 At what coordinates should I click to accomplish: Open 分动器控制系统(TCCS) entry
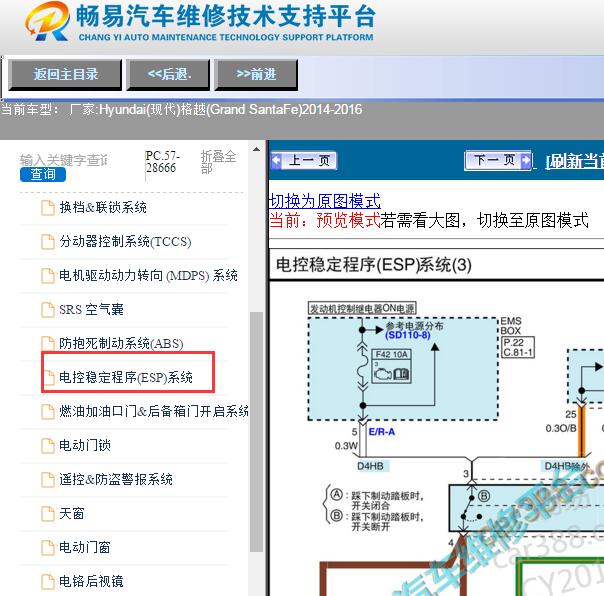125,242
